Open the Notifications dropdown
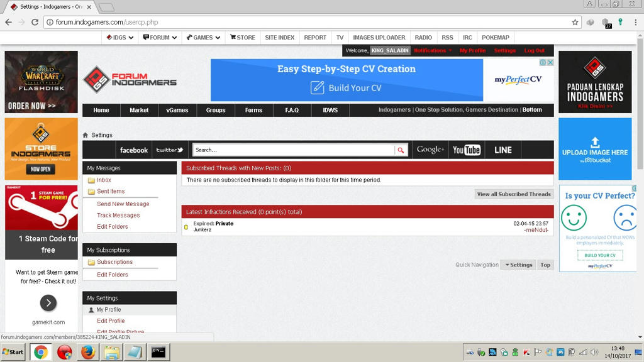Viewport: 644px width, 362px height. pyautogui.click(x=433, y=50)
